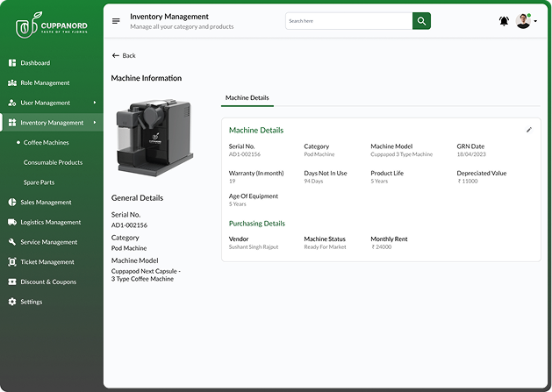Viewport: 552px width, 392px height.
Task: Edit machine details with pencil icon
Action: [x=529, y=130]
